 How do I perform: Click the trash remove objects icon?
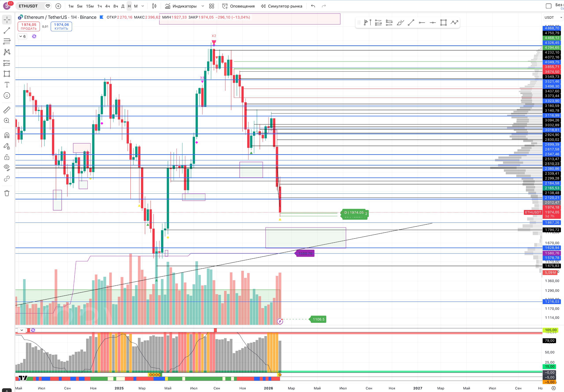[x=7, y=193]
